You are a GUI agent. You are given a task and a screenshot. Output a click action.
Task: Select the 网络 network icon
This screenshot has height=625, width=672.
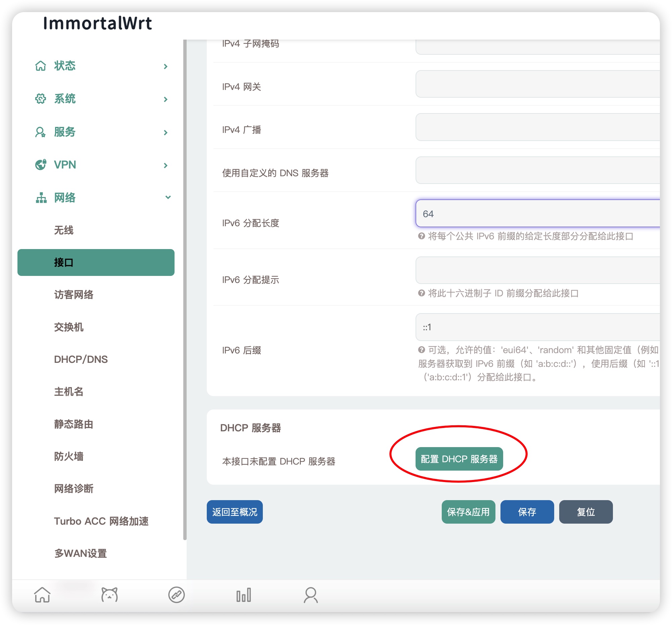(41, 198)
